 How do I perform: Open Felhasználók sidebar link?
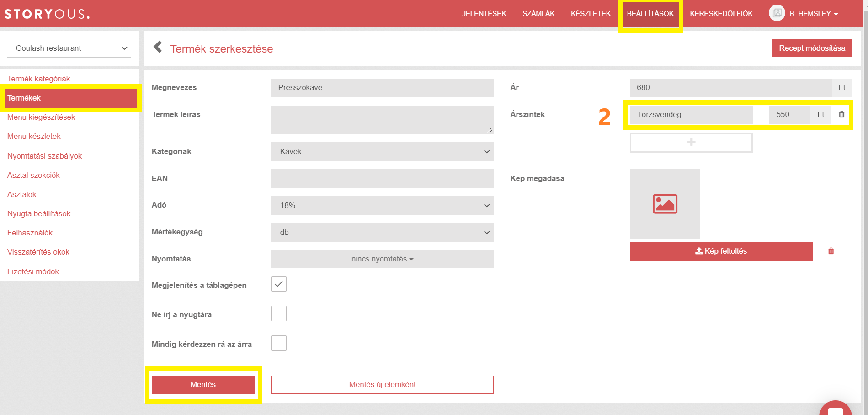tap(30, 233)
